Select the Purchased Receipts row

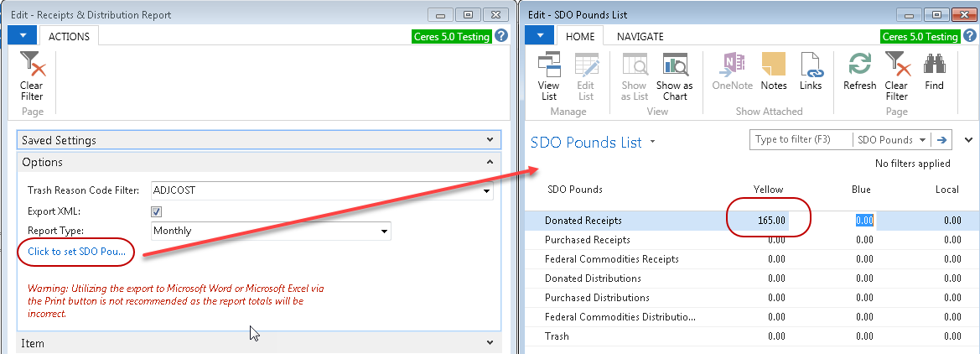pos(587,240)
